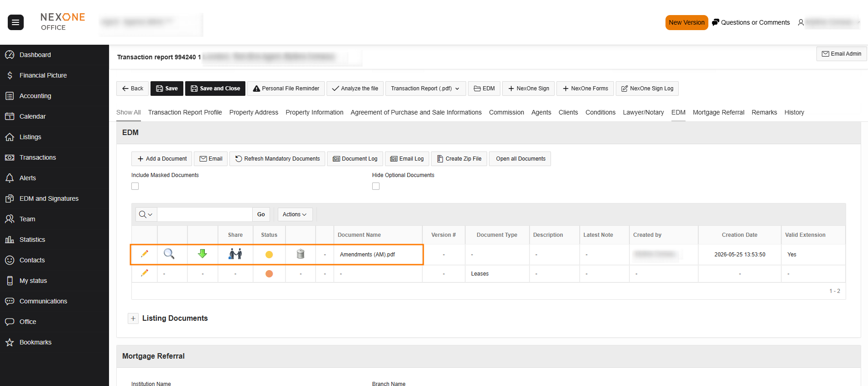The height and width of the screenshot is (386, 868).
Task: Click the New Version button
Action: coord(686,22)
